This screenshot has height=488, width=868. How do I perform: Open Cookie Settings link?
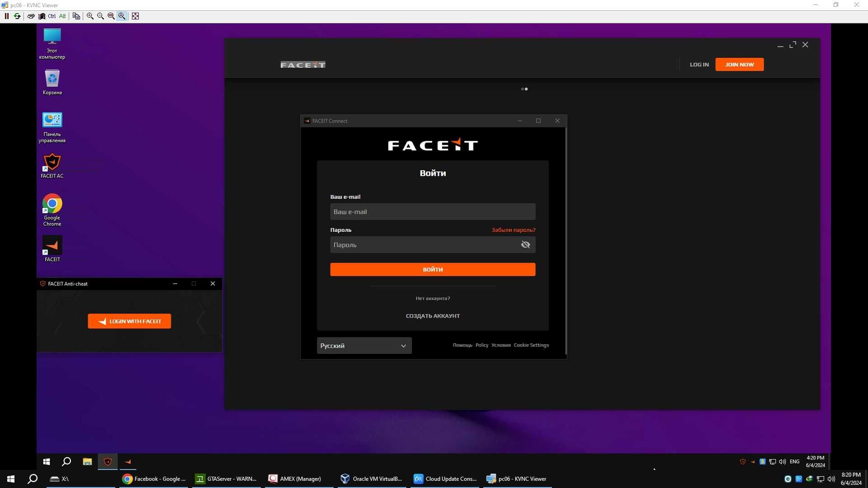[x=531, y=345]
